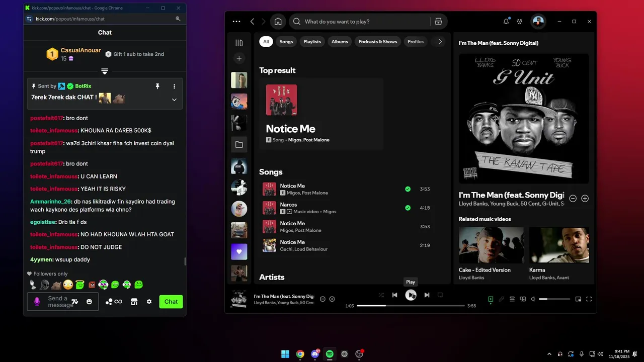Open Friend Activity icon in Spotify

click(x=520, y=22)
